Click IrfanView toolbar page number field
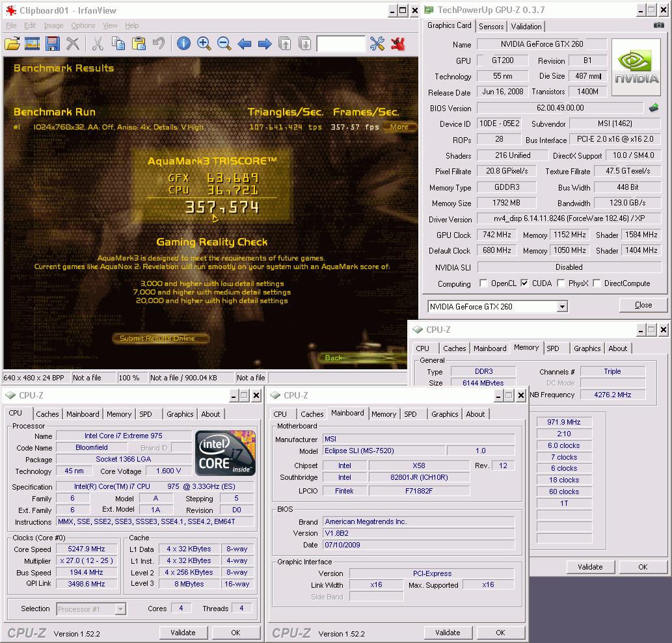The height and width of the screenshot is (643, 672). pyautogui.click(x=341, y=44)
